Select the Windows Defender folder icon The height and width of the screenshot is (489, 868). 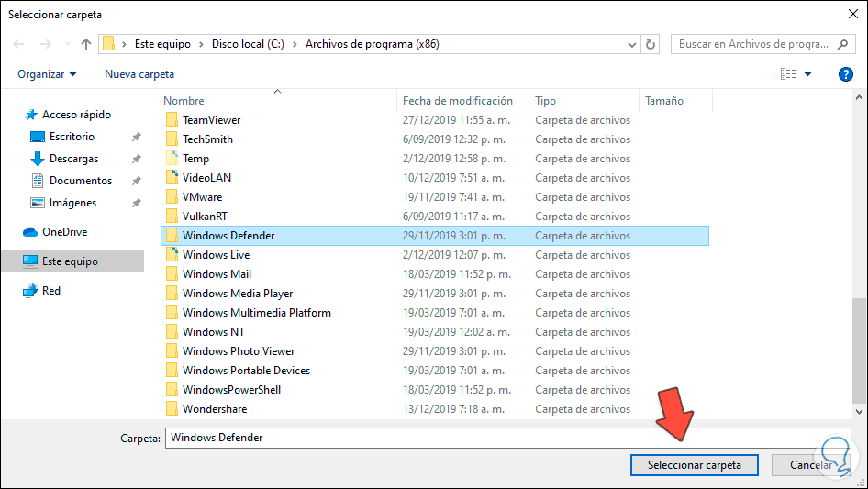tap(172, 236)
